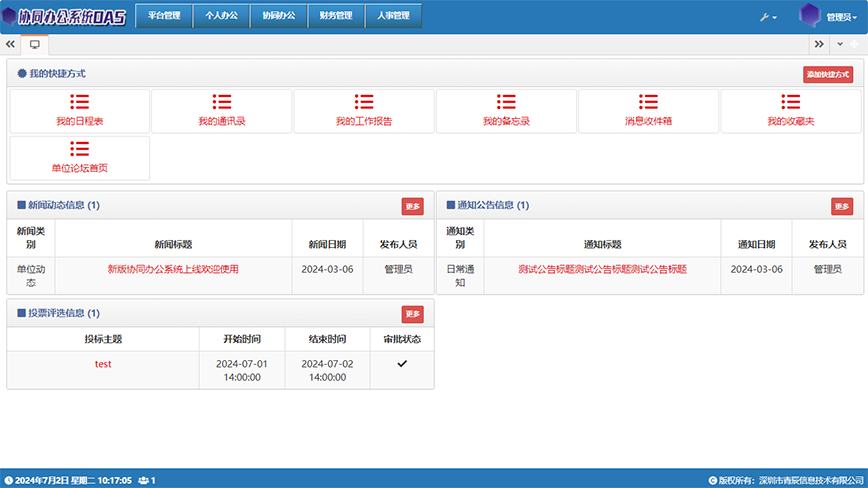
Task: Click the desktop monitor home tab icon
Action: click(35, 44)
